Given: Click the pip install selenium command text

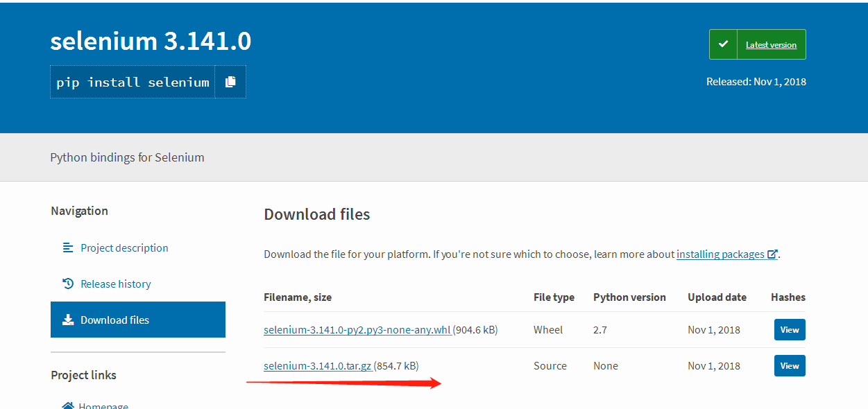Looking at the screenshot, I should (133, 82).
